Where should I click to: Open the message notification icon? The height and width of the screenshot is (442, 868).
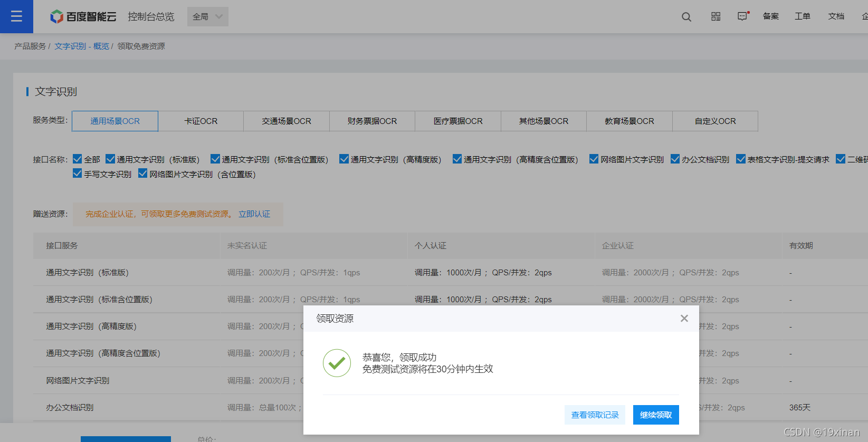(x=742, y=17)
